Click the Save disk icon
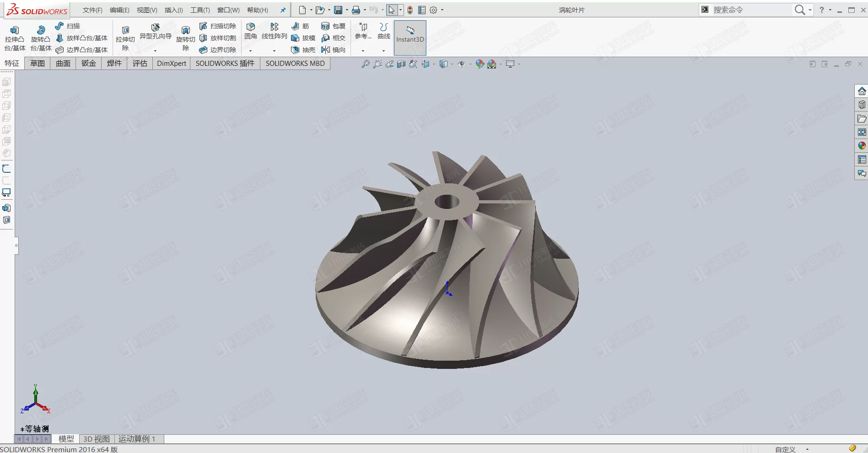 pos(338,10)
